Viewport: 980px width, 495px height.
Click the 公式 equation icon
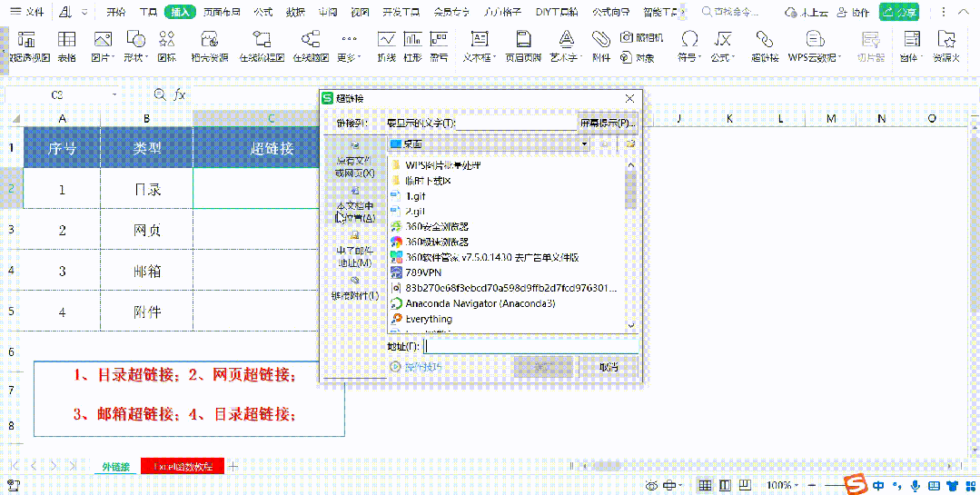[723, 40]
